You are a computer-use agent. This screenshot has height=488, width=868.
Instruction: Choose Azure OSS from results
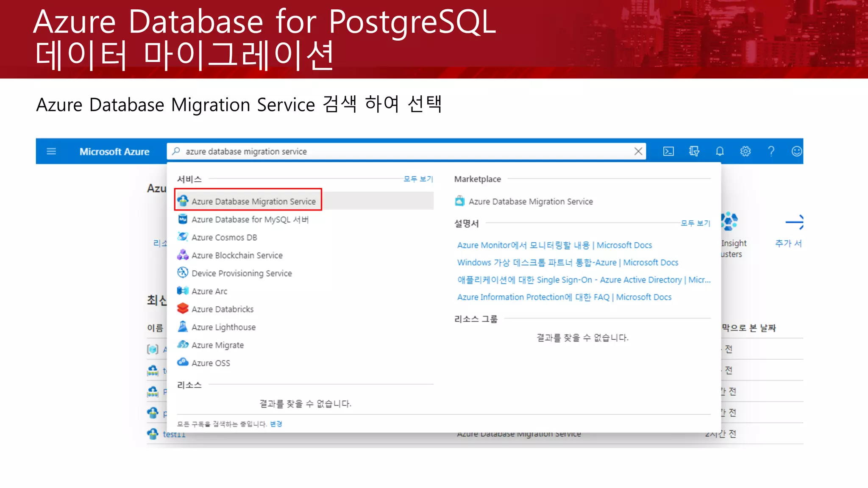211,363
